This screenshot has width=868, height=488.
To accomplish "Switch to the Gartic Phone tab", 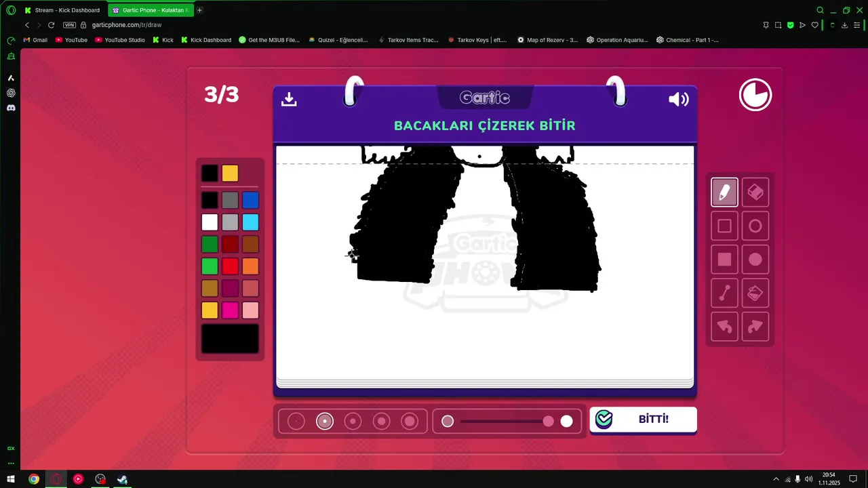I will point(151,10).
